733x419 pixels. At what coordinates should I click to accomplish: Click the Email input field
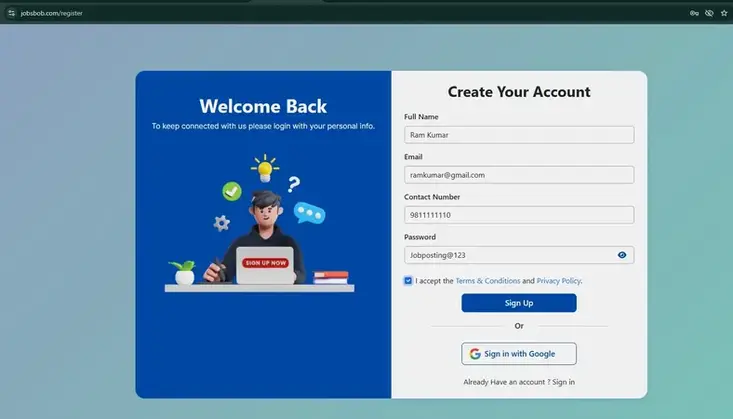tap(519, 175)
